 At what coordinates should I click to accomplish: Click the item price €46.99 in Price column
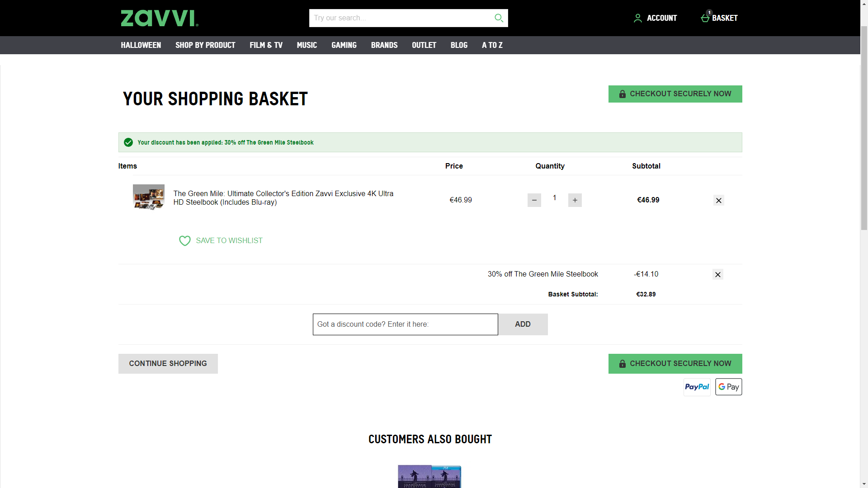460,200
